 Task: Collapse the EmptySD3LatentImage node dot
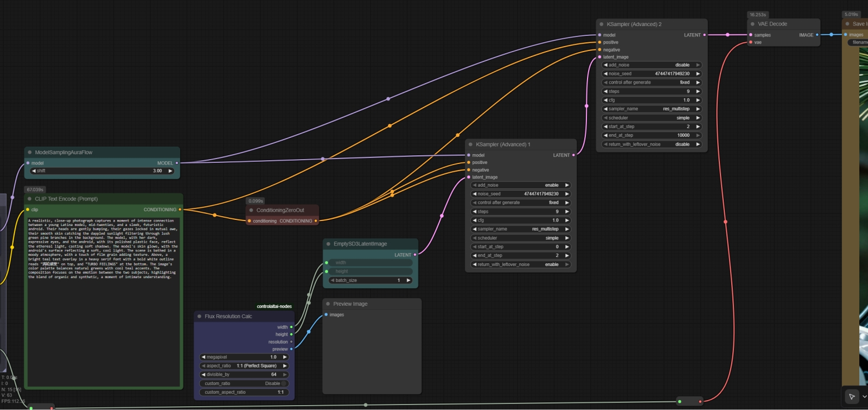328,244
